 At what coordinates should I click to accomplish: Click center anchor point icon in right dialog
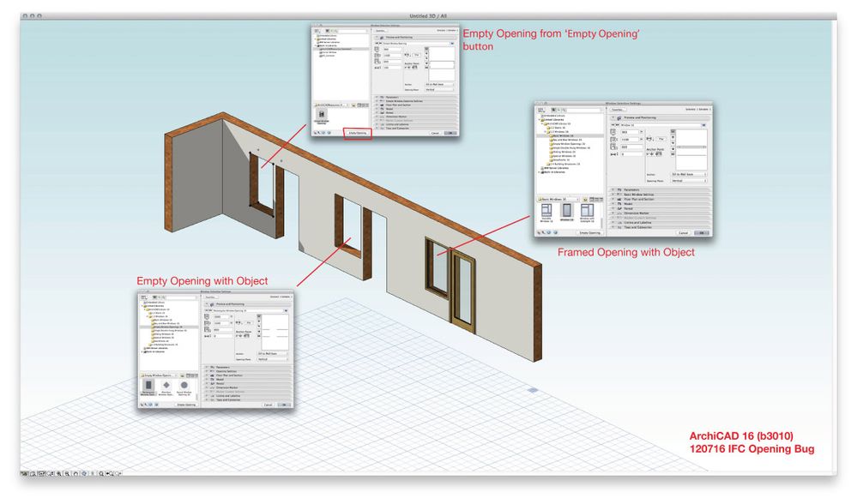pyautogui.click(x=651, y=154)
